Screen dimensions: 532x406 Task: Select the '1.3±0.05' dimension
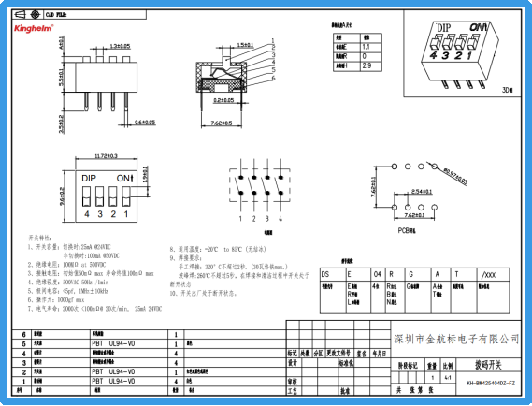120,46
